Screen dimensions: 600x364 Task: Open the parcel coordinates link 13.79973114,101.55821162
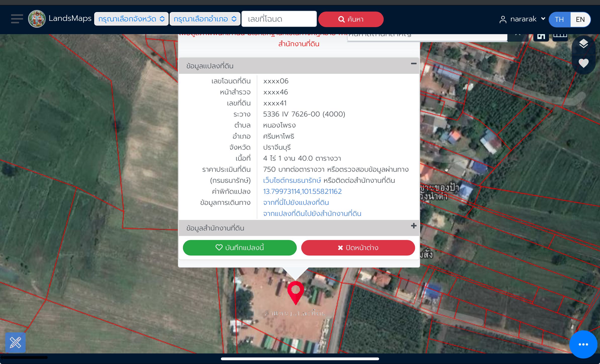[302, 191]
